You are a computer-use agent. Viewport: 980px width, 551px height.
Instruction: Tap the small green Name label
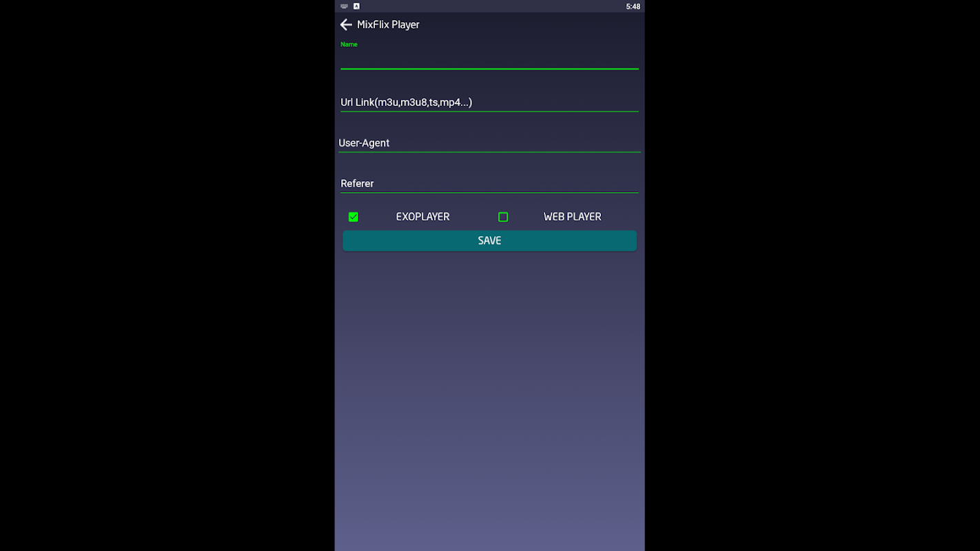point(349,44)
